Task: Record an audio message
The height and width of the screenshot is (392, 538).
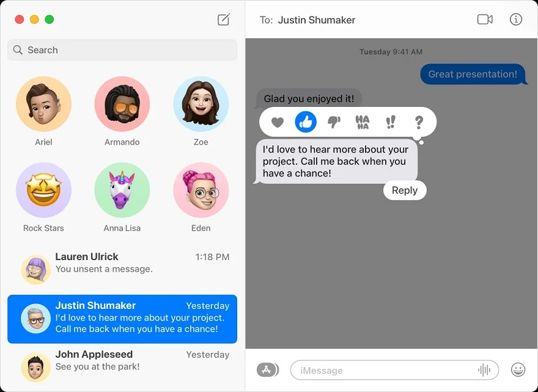Action: [x=484, y=370]
